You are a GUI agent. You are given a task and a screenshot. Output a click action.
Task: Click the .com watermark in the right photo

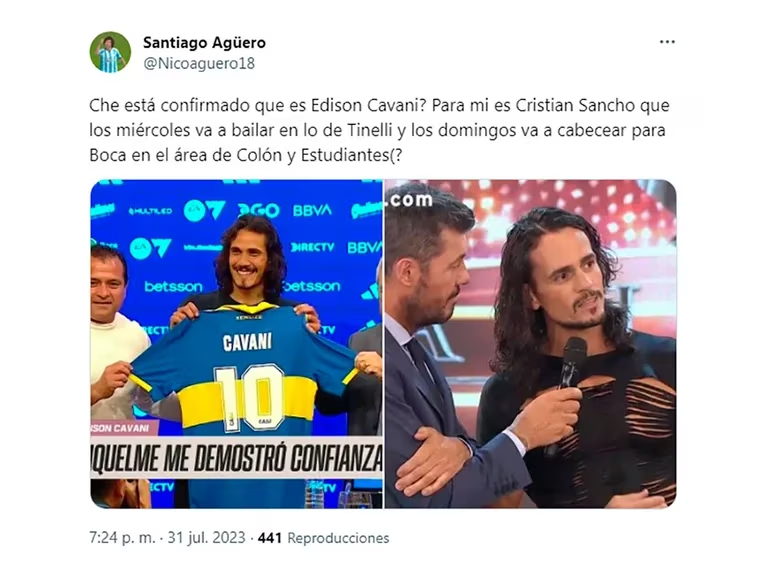(408, 199)
